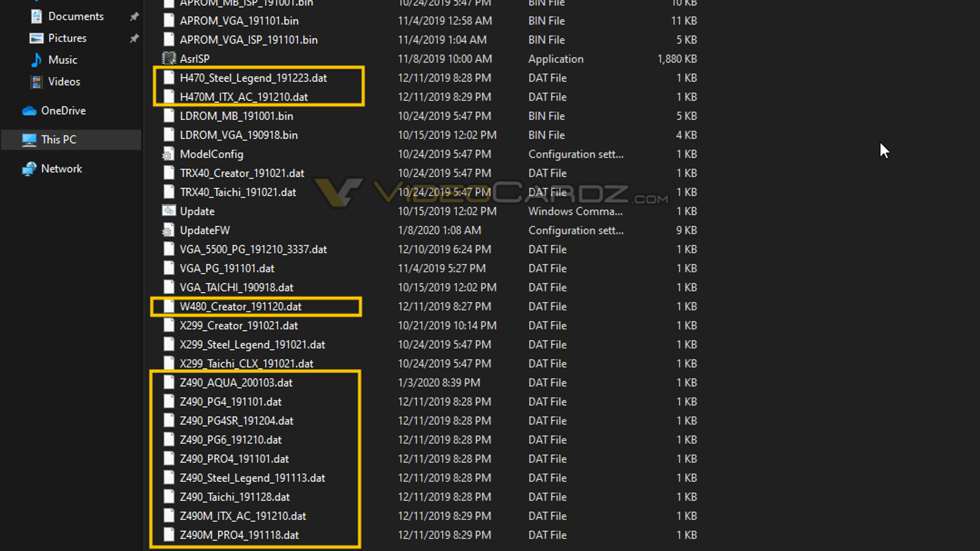The width and height of the screenshot is (980, 551).
Task: Click the OneDrive cloud icon
Action: [29, 111]
